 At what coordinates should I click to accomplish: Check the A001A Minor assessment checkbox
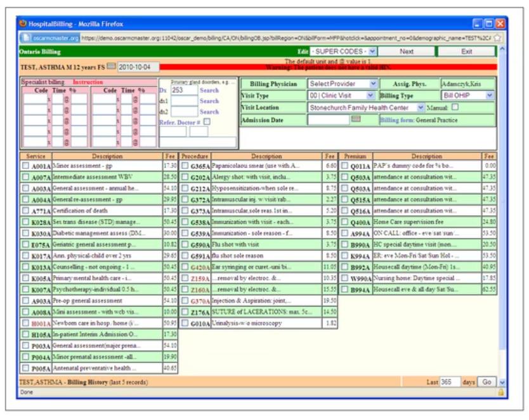(25, 166)
